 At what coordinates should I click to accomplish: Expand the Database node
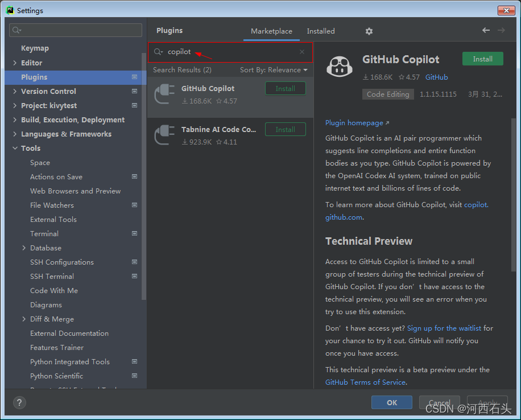point(24,248)
